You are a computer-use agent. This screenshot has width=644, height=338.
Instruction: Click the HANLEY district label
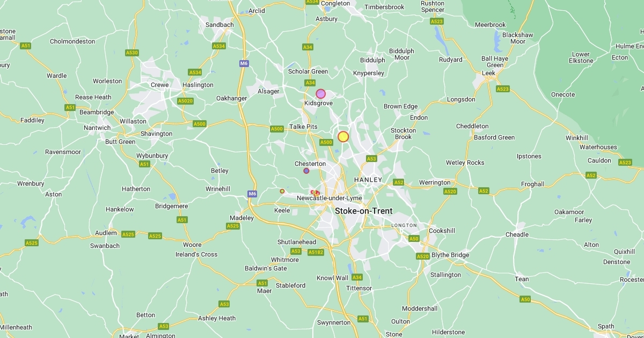click(368, 180)
